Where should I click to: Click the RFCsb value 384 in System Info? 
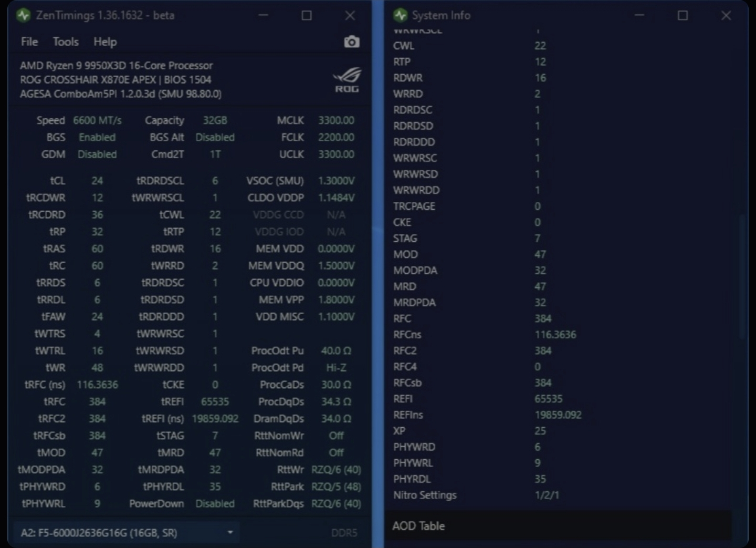coord(543,383)
